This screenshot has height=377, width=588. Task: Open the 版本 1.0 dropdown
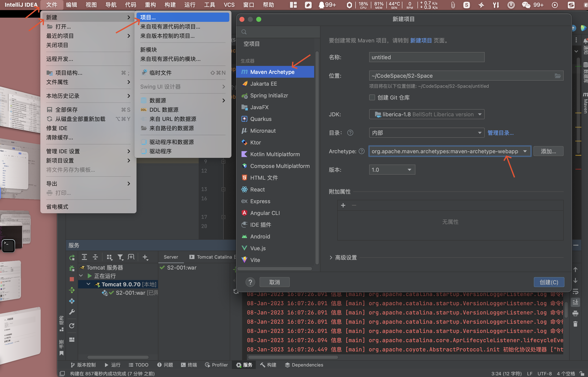[392, 170]
